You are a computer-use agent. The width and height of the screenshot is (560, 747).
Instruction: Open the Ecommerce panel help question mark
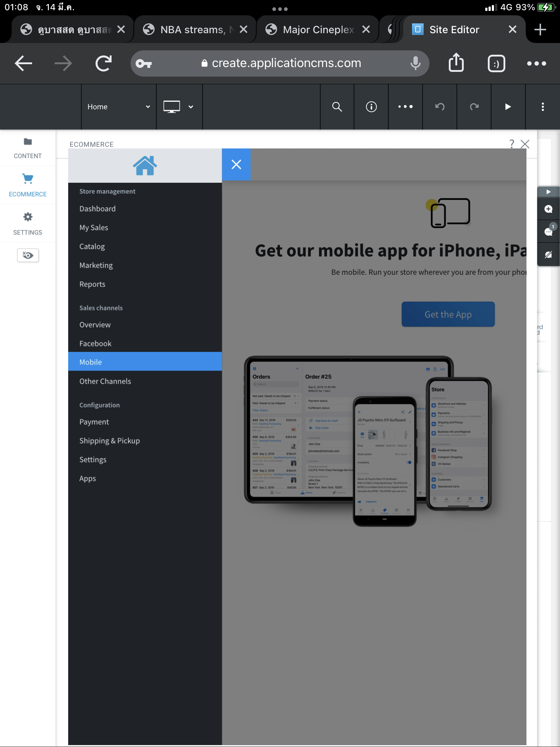pyautogui.click(x=512, y=144)
